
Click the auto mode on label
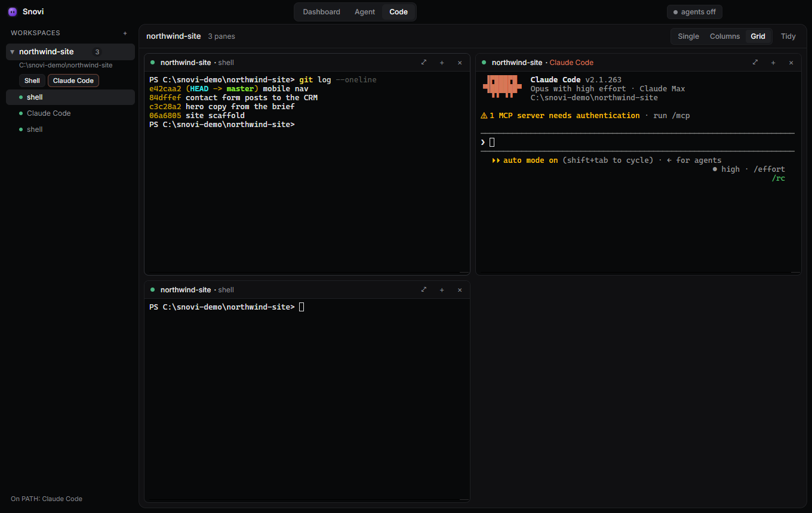click(530, 160)
